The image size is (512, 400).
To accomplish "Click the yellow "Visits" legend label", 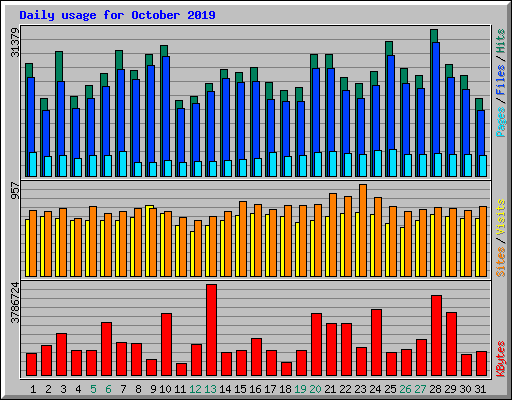I will coord(500,218).
